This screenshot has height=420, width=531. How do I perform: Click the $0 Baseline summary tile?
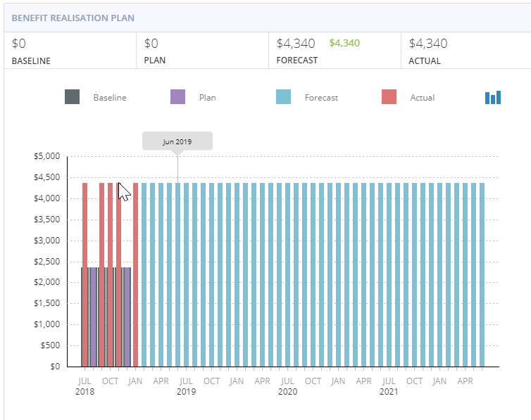(69, 51)
